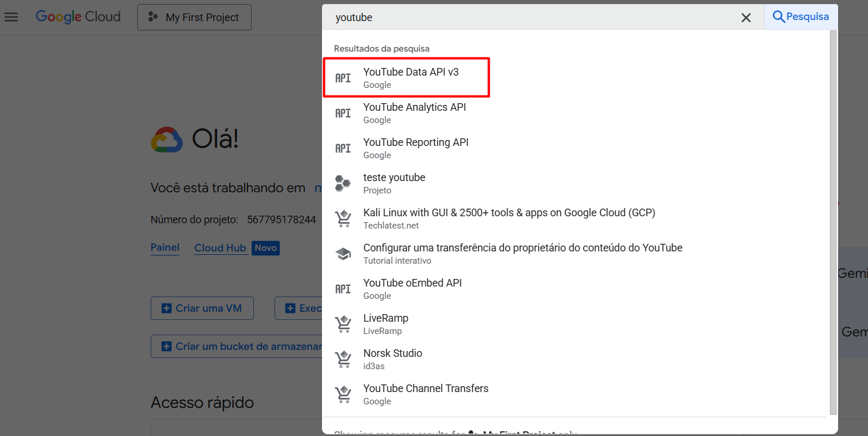Click cart icon beside LiveRamp

click(343, 324)
